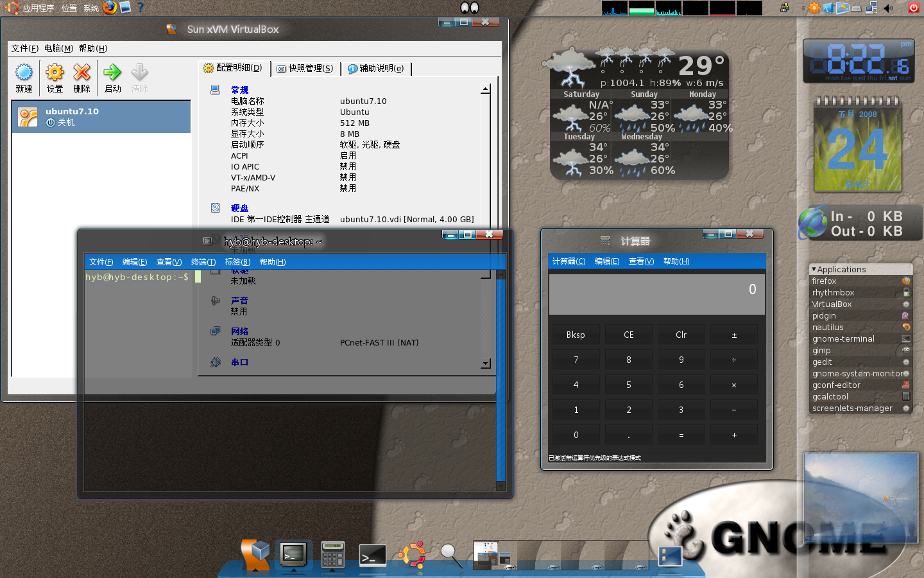
Task: Click terminal monitor icon in dock
Action: coord(293,554)
